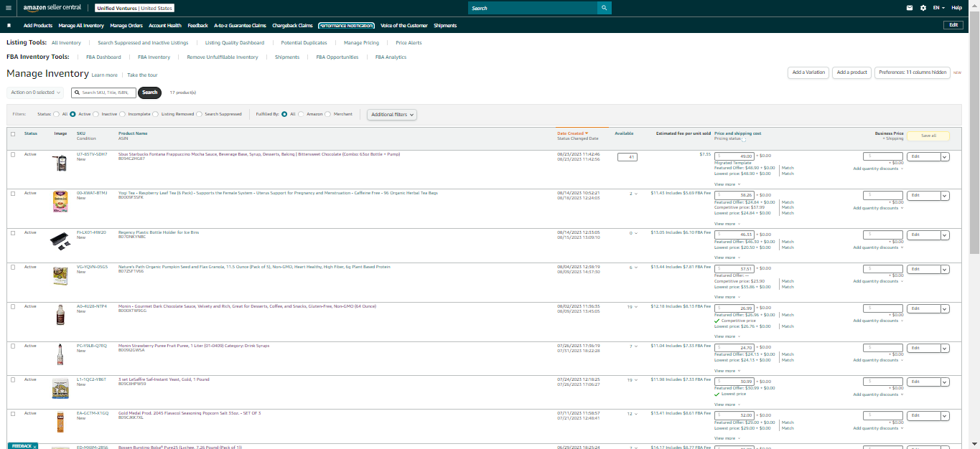Viewport: 980px width, 449px height.
Task: Click the top search magnifier icon
Action: [x=605, y=8]
